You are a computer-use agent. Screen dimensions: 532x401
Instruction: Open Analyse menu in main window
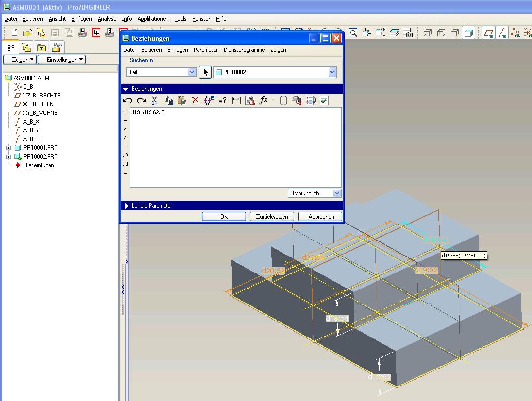(x=107, y=19)
